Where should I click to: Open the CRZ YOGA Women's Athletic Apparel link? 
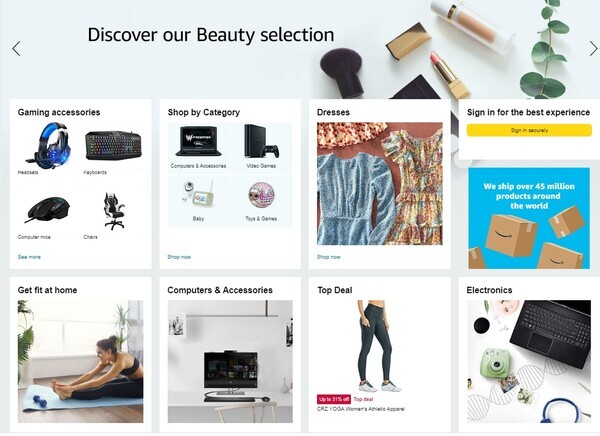coord(361,409)
